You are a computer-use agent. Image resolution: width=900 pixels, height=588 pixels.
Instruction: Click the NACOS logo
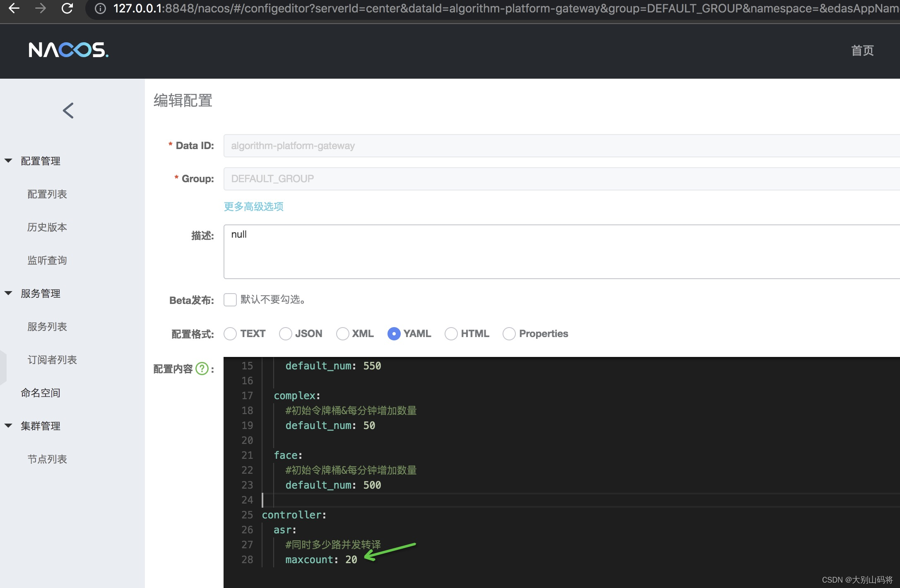tap(69, 50)
